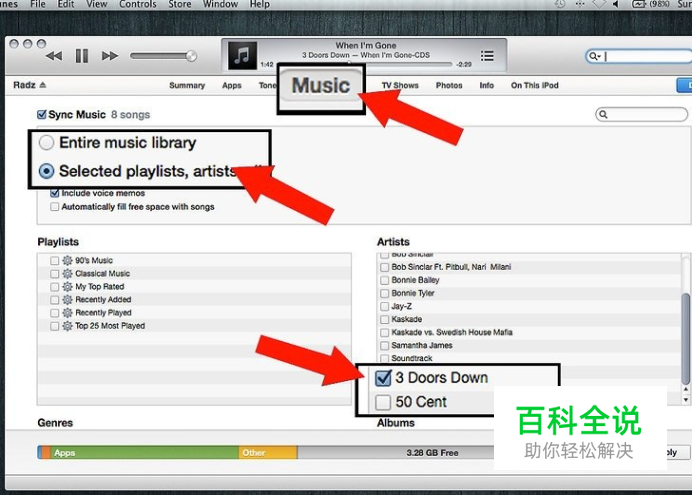Open the search options magnifier dropdown
Screen dimensions: 692x495
594,56
